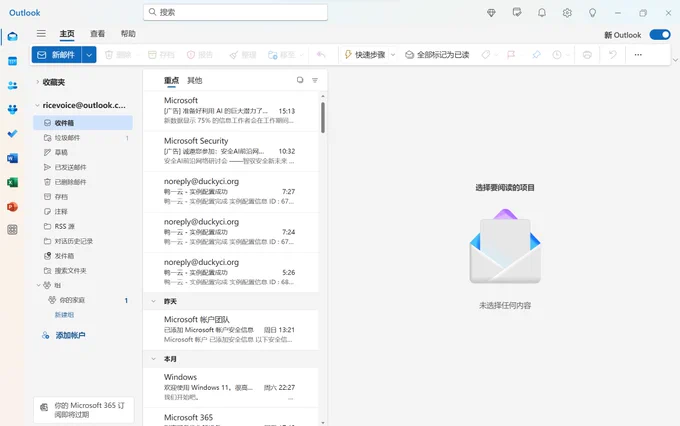Switch to the 帮助 ribbon tab

[x=128, y=34]
